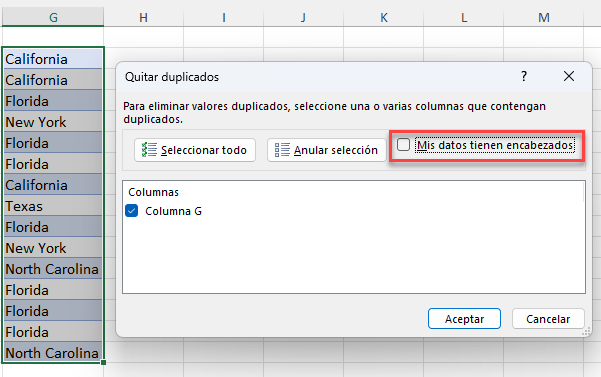Close the Quitar duplicados dialog

pos(569,76)
